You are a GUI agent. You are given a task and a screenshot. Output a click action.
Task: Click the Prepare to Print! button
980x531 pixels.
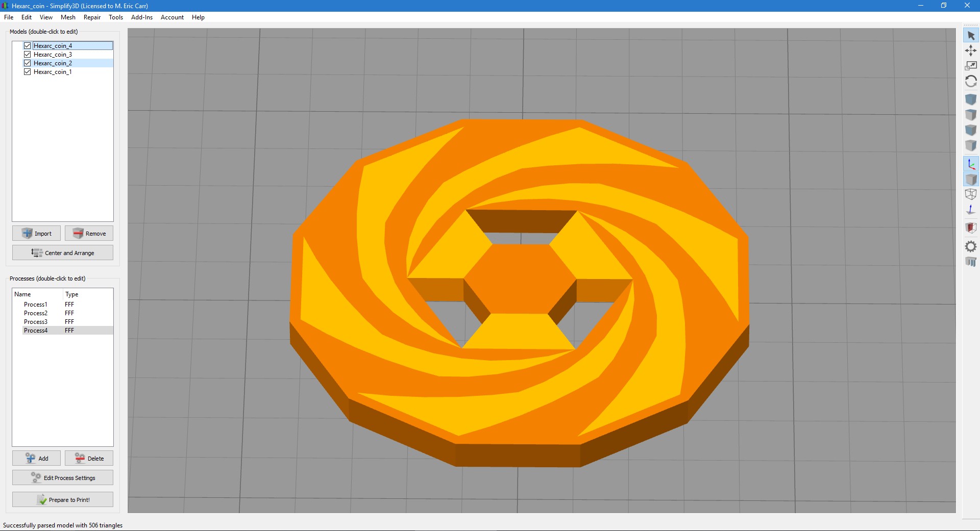coord(63,500)
